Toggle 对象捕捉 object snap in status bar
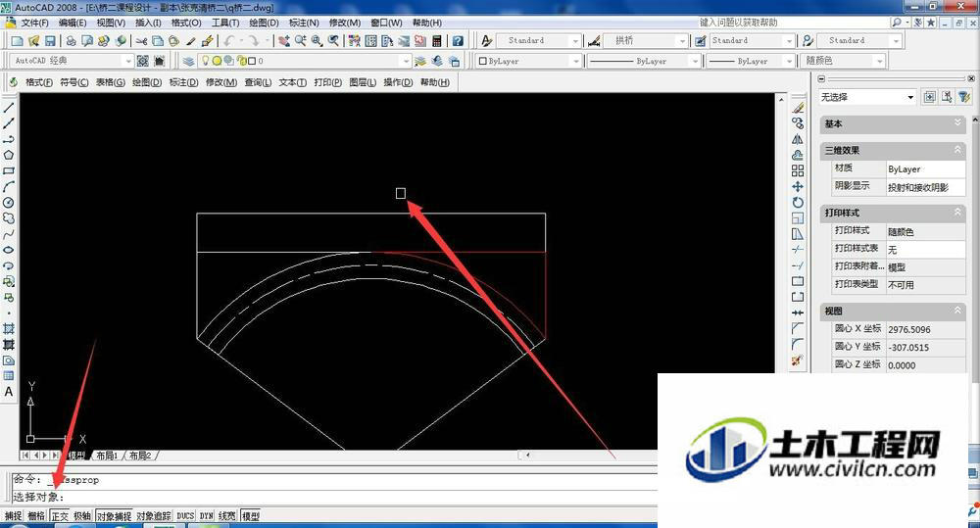This screenshot has width=980, height=528. [114, 516]
